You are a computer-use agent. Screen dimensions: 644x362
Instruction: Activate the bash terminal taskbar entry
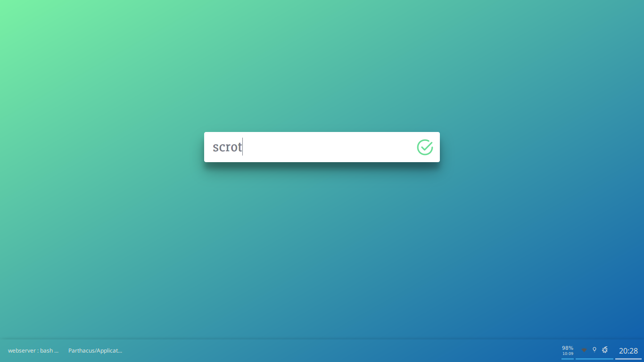(33, 351)
